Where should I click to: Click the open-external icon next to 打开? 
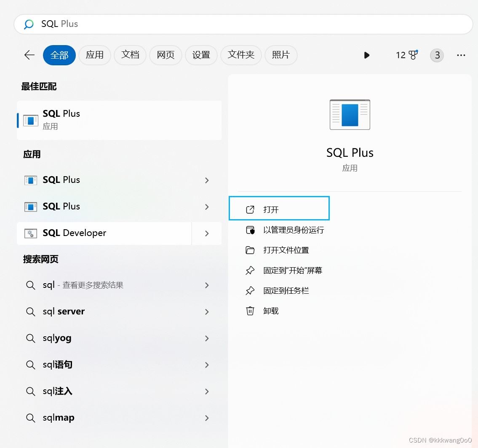click(x=250, y=209)
